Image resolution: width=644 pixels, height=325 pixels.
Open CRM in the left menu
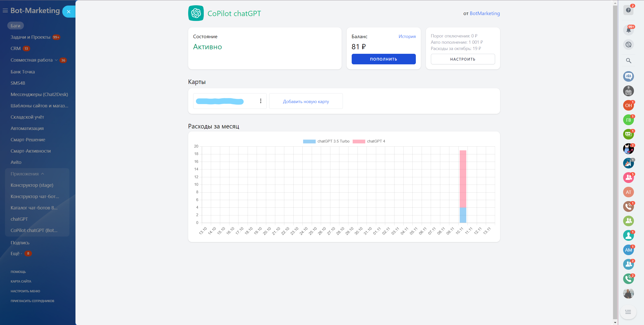pos(16,49)
